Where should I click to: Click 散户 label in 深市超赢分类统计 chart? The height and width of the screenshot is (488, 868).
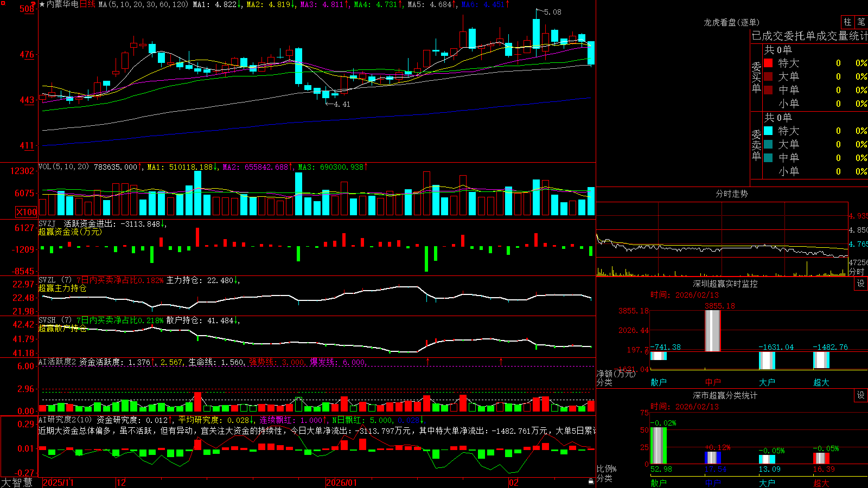point(659,483)
